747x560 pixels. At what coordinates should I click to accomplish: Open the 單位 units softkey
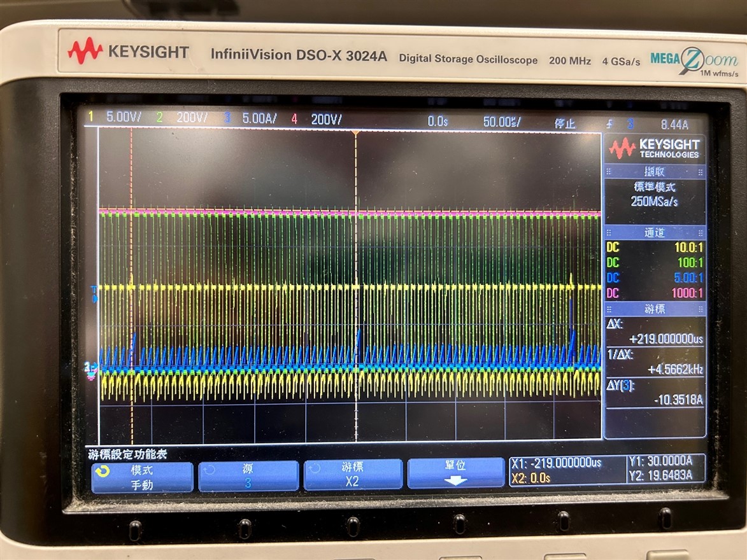coord(455,472)
